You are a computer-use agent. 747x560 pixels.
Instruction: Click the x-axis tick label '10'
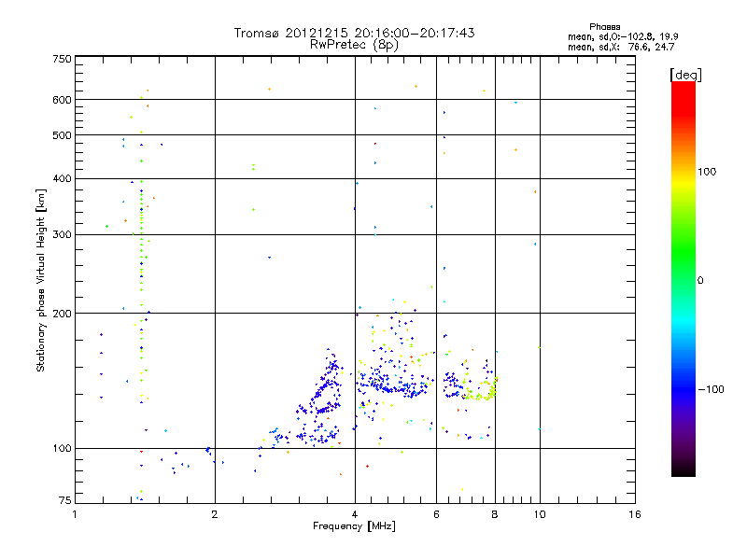(x=540, y=514)
